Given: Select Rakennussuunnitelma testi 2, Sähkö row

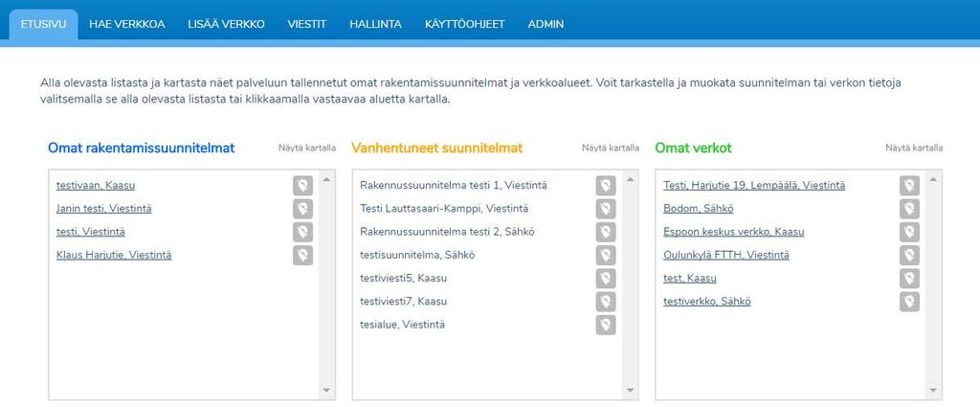Looking at the screenshot, I should point(448,232).
